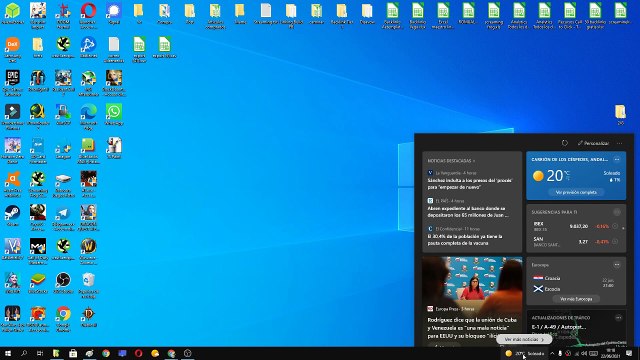Select Croacia in the Eurocopa card
640x360 pixels.
coord(547,278)
